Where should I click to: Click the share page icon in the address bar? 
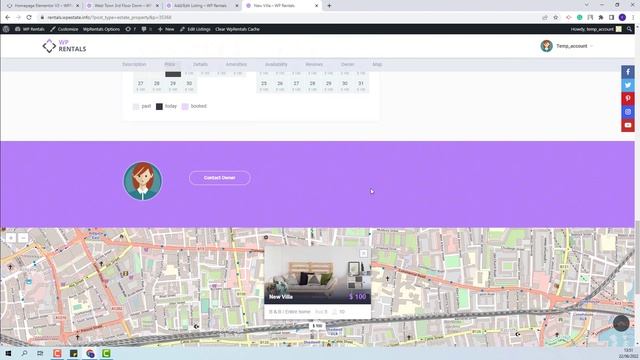tap(545, 17)
